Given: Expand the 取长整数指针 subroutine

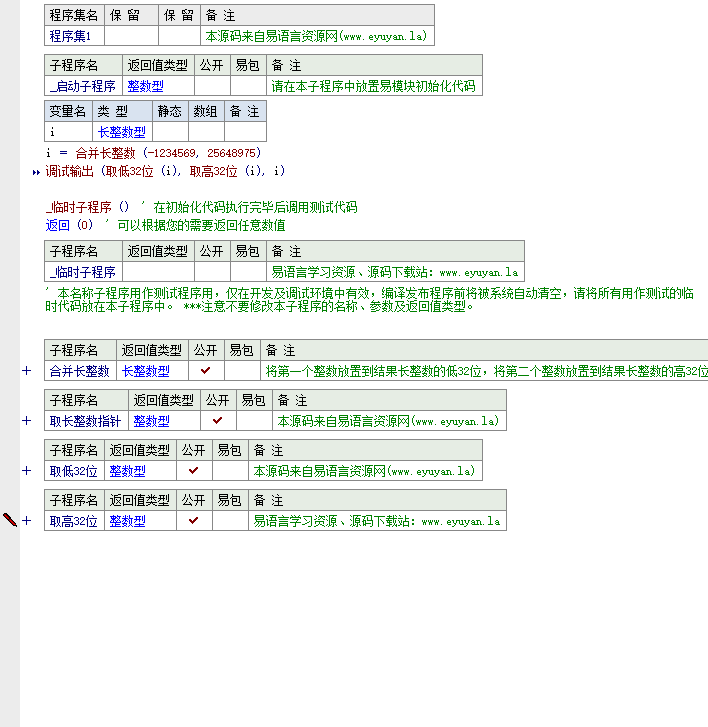Looking at the screenshot, I should coord(27,421).
